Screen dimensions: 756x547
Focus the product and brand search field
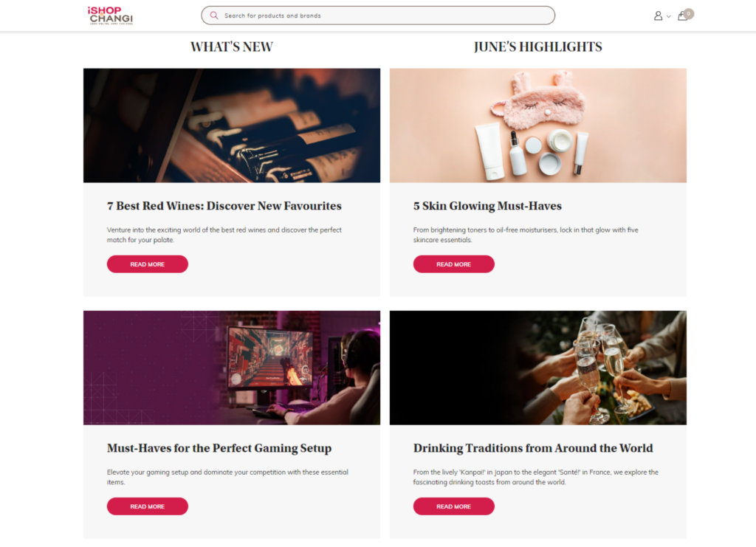coord(378,16)
